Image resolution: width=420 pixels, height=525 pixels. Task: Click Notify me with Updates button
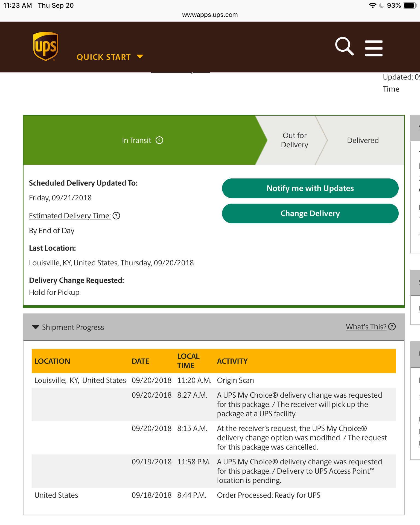coord(310,188)
